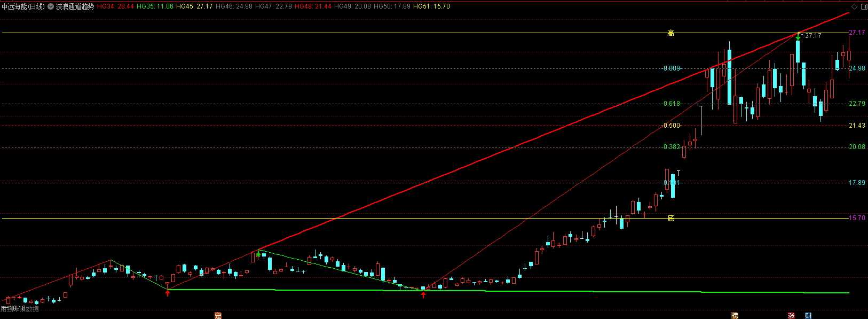The width and height of the screenshot is (868, 319).
Task: Click the green down arrow at 27.17 peak
Action: tap(798, 37)
